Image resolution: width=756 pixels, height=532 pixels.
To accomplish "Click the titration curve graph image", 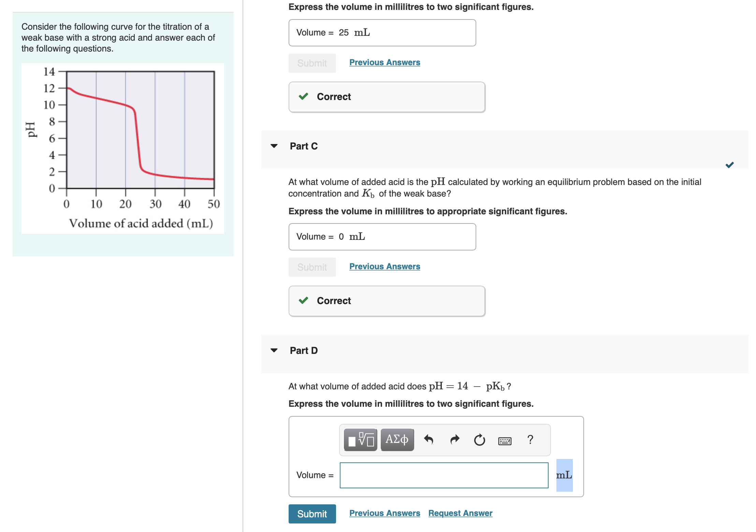I will point(123,148).
